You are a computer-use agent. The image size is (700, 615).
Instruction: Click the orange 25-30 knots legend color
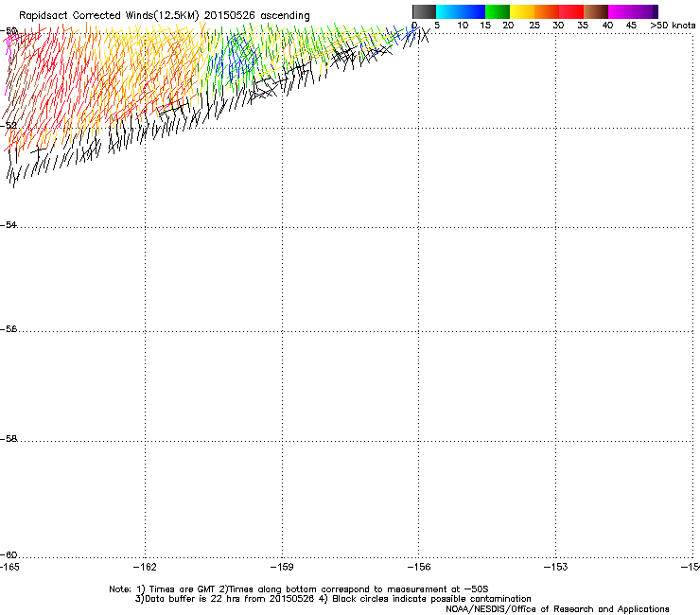click(x=547, y=11)
